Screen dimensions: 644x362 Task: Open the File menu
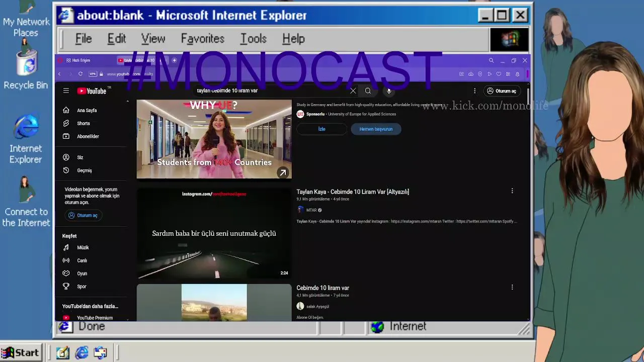pos(84,39)
